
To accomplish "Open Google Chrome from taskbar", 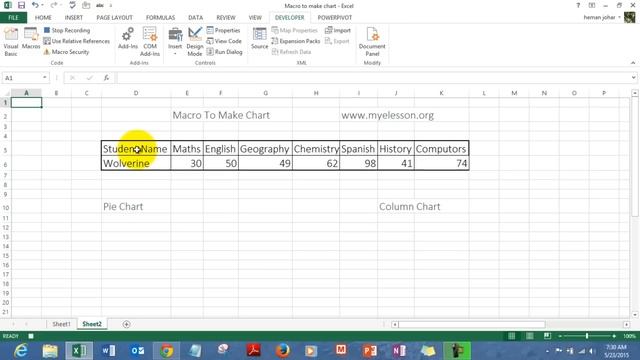I will [x=167, y=351].
